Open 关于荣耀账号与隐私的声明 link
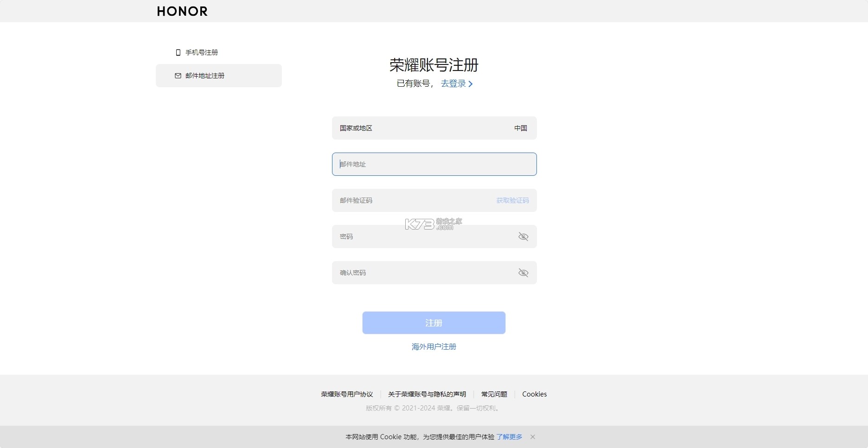The image size is (868, 448). (x=427, y=394)
